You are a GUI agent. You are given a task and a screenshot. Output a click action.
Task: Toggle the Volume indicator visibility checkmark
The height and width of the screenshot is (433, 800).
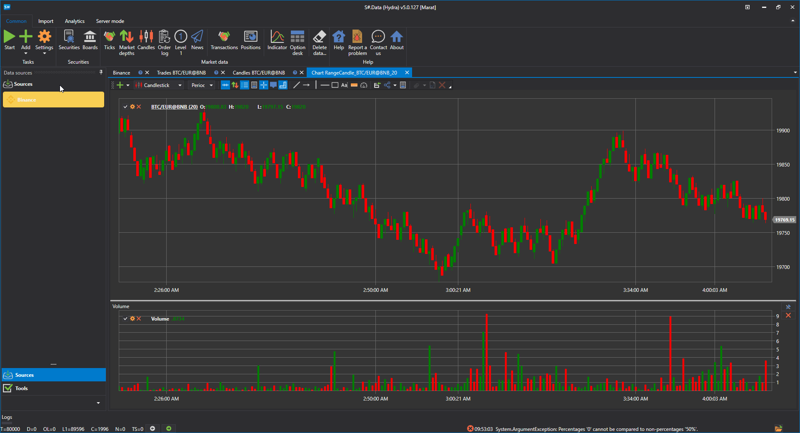125,319
